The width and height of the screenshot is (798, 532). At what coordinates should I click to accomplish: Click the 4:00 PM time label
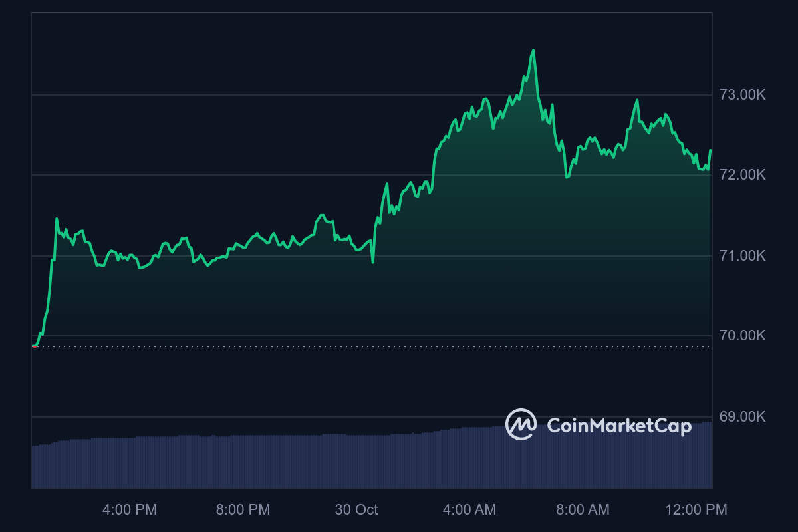click(x=130, y=510)
